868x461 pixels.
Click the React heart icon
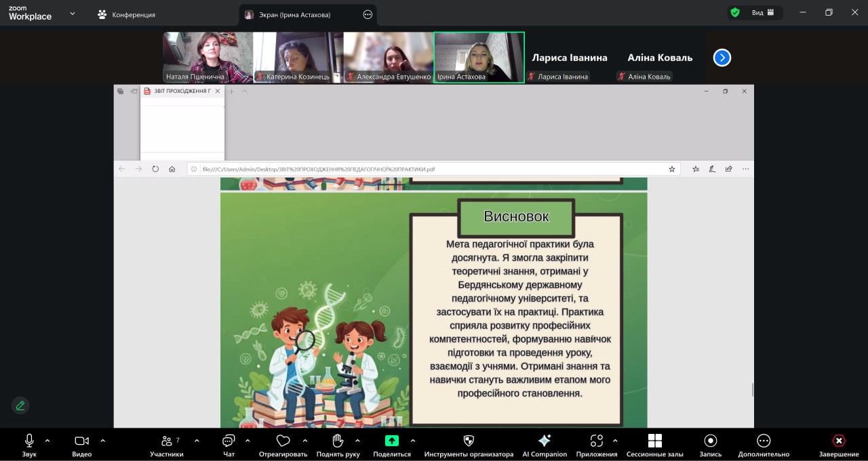click(283, 441)
